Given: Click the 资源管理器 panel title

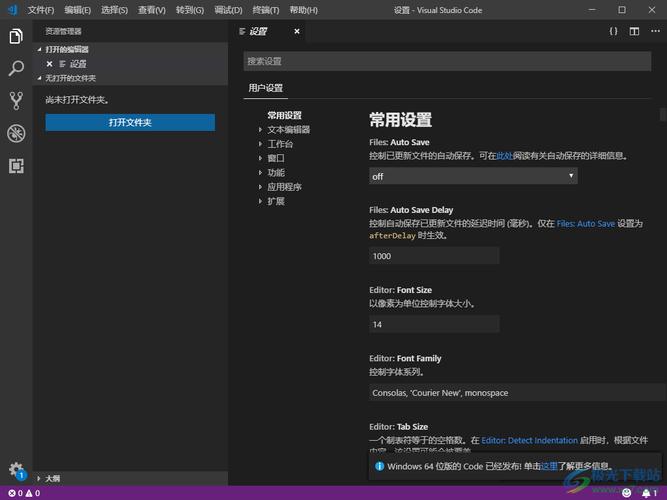Looking at the screenshot, I should tap(63, 31).
